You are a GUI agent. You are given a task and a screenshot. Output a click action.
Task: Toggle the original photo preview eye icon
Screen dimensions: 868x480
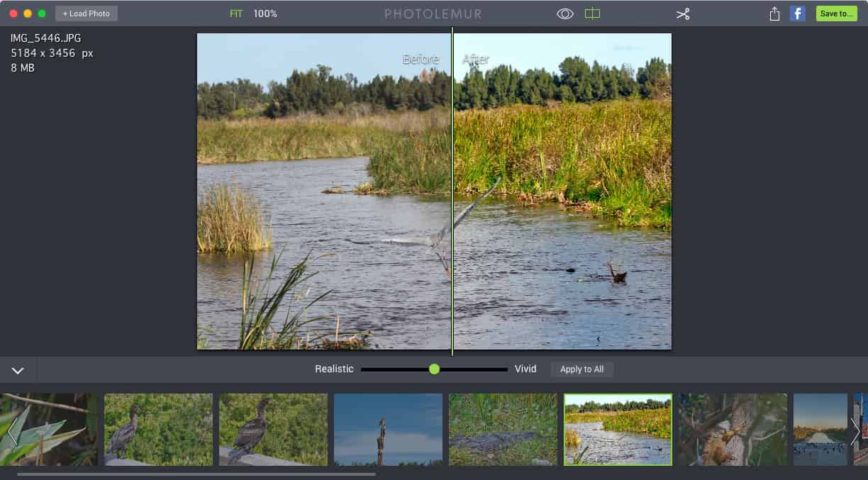point(564,13)
